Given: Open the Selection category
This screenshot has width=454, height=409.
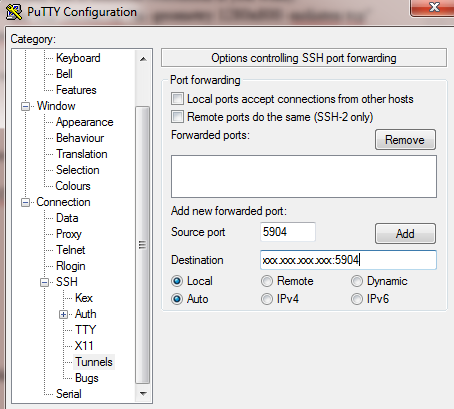Looking at the screenshot, I should (78, 170).
